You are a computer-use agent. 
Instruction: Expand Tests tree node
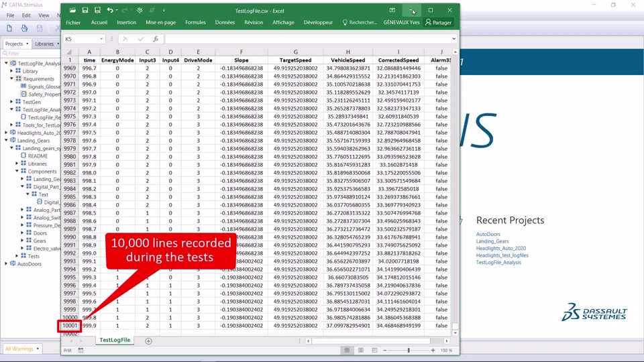(x=17, y=256)
